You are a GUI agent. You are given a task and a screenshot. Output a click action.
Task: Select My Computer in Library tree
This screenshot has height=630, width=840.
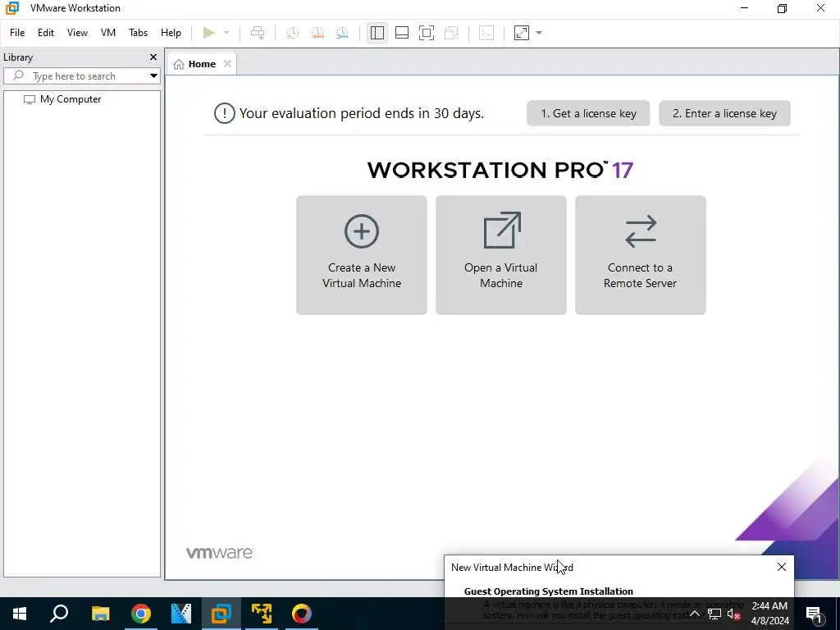(71, 99)
